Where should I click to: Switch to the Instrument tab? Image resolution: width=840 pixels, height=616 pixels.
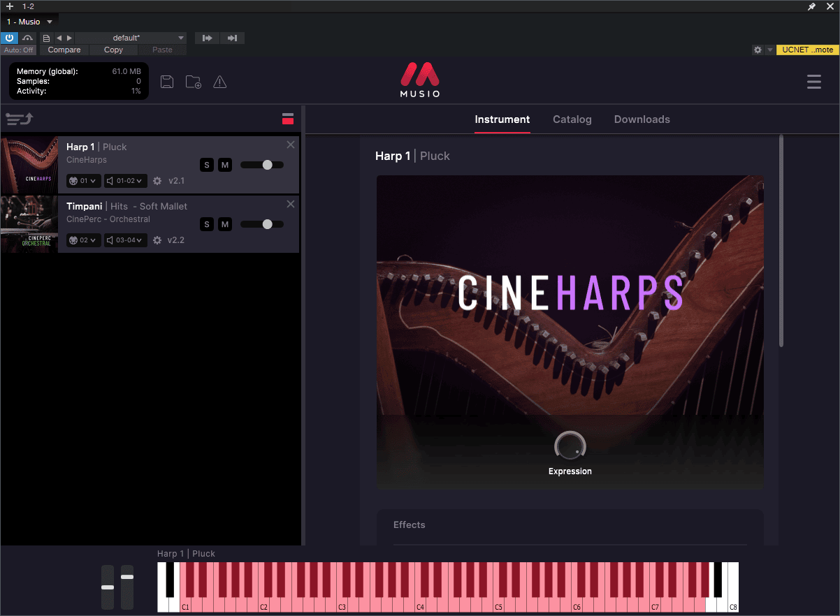tap(502, 119)
